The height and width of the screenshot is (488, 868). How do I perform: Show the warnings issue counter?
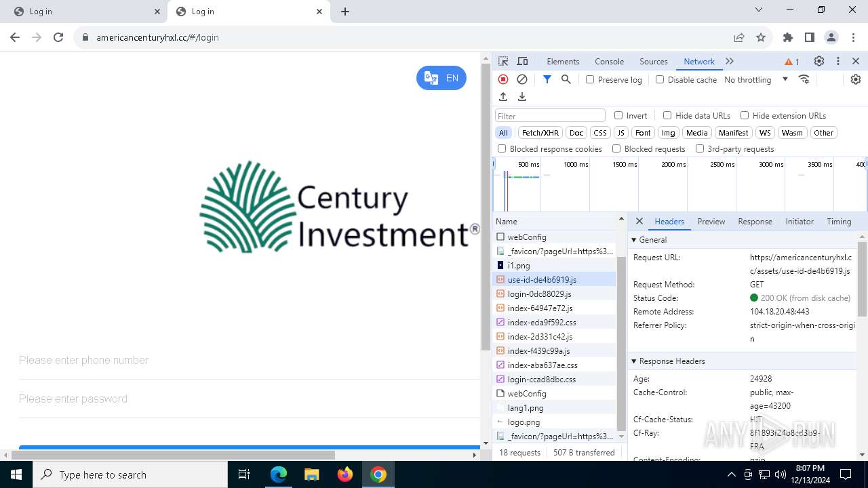point(792,62)
